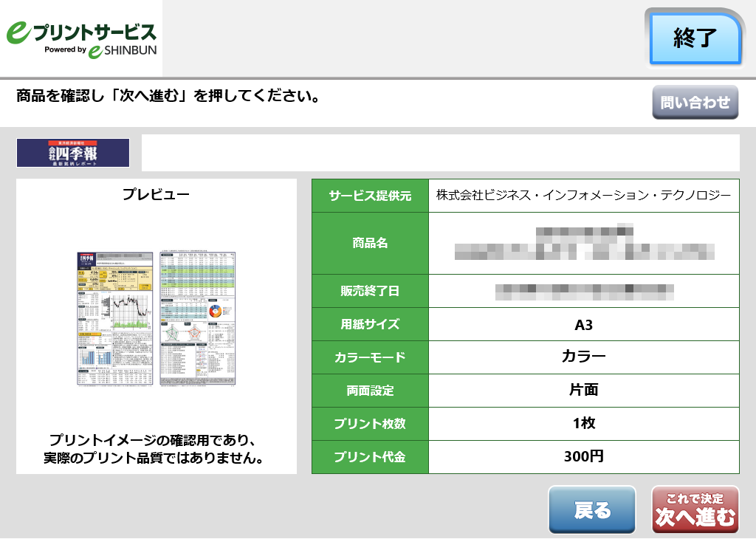Viewport: 756px width, 539px height.
Task: Click the 片面 single-sided value
Action: [583, 390]
